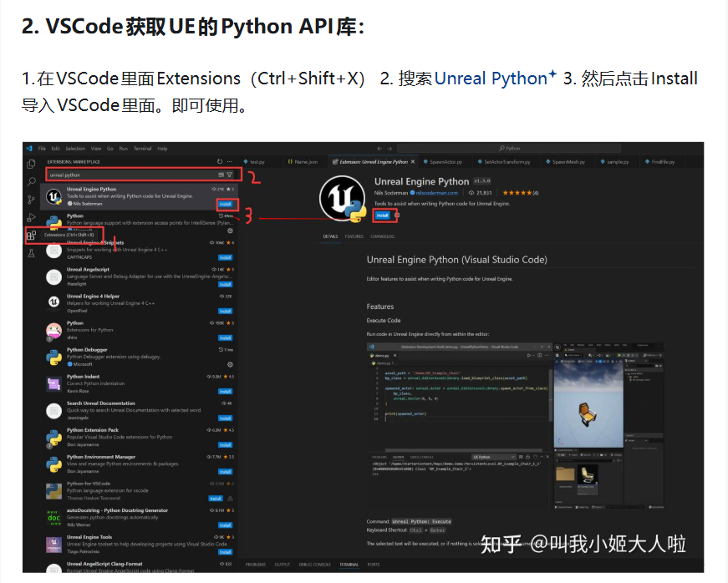
Task: Select the Unreal Engine Tools extension icon
Action: click(53, 545)
